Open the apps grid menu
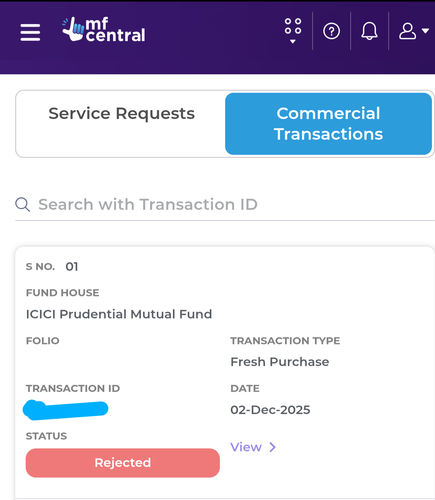 tap(293, 26)
